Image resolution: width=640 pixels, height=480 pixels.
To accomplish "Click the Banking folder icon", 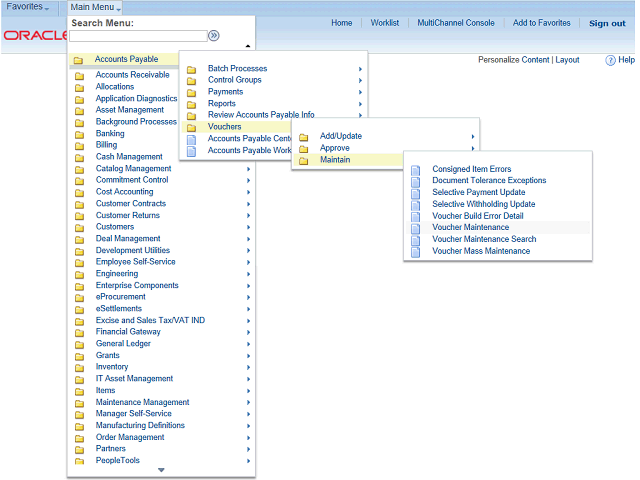I will (x=80, y=135).
